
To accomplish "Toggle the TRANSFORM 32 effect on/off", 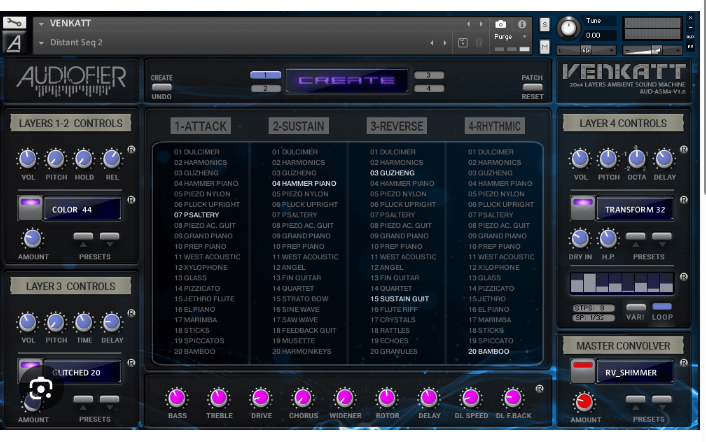I will pyautogui.click(x=583, y=208).
